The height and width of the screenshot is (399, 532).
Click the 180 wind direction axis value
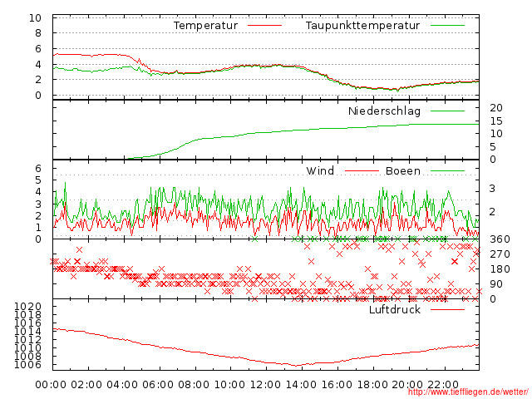click(x=500, y=269)
